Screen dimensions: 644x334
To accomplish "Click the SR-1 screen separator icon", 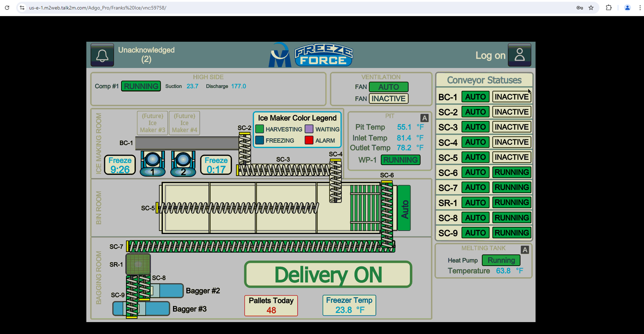I will (x=138, y=264).
